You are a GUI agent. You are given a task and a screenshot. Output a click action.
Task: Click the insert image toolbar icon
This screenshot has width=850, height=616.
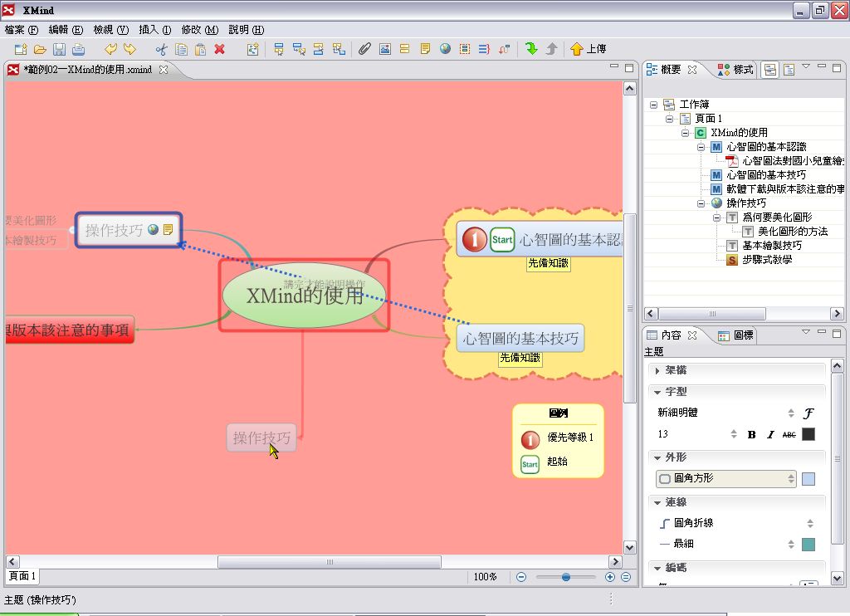(384, 49)
